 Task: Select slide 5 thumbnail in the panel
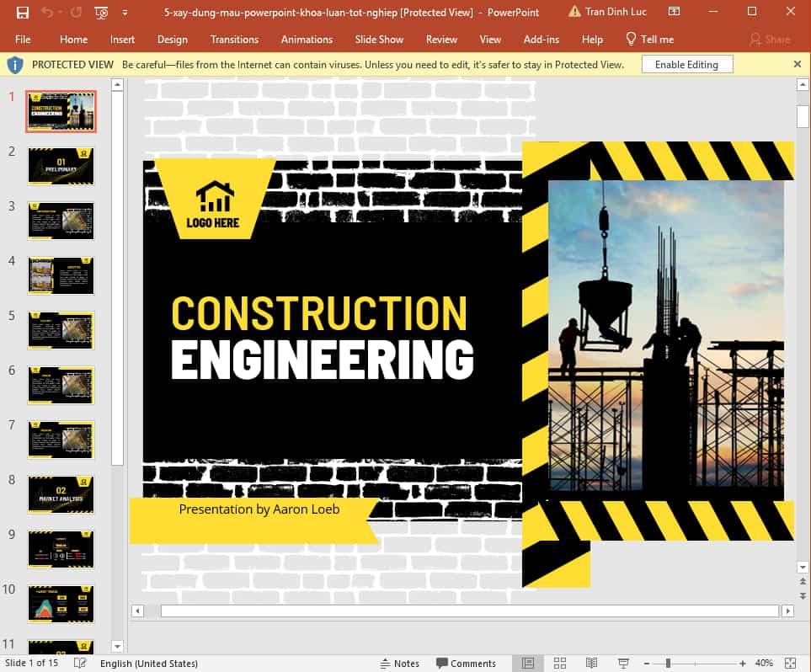coord(60,330)
